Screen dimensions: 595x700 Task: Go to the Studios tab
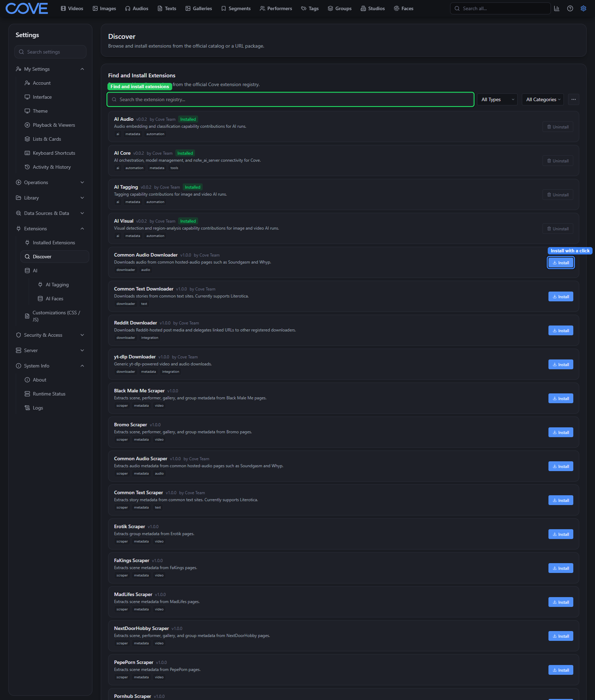pos(373,8)
